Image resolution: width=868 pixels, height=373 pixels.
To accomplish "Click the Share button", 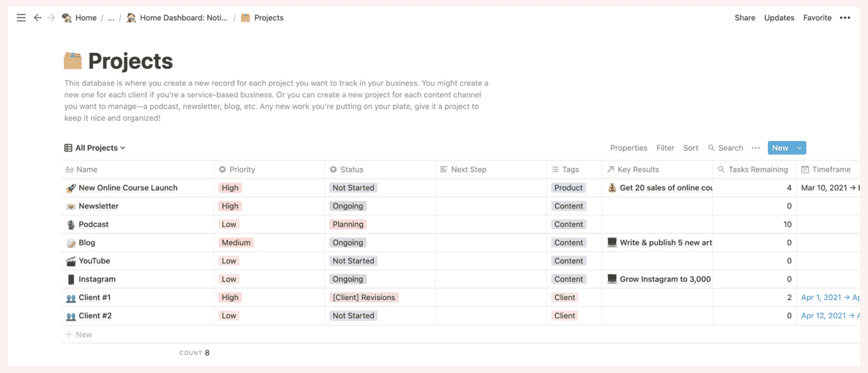I will pos(745,18).
